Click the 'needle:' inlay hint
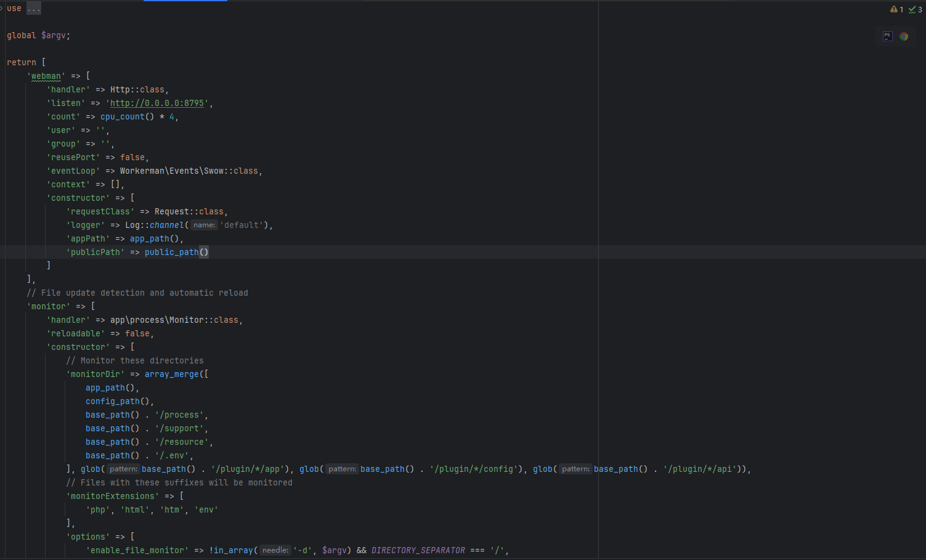926x560 pixels. (x=275, y=550)
